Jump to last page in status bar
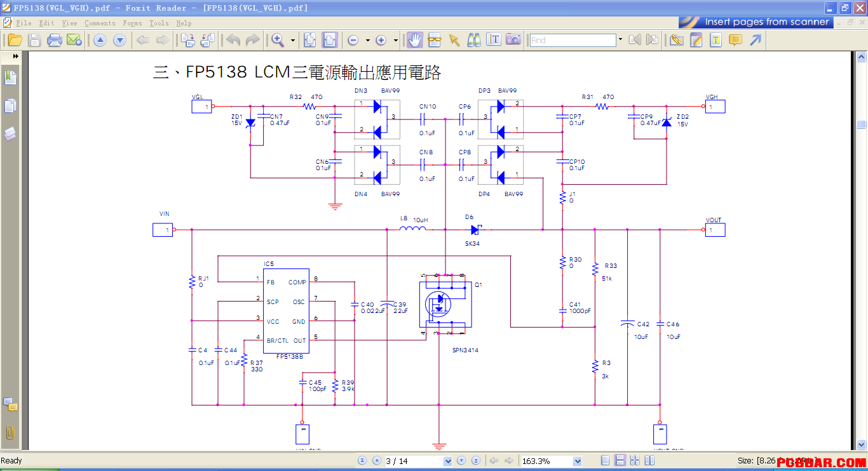Viewport: 868px width, 471px height. (x=475, y=461)
